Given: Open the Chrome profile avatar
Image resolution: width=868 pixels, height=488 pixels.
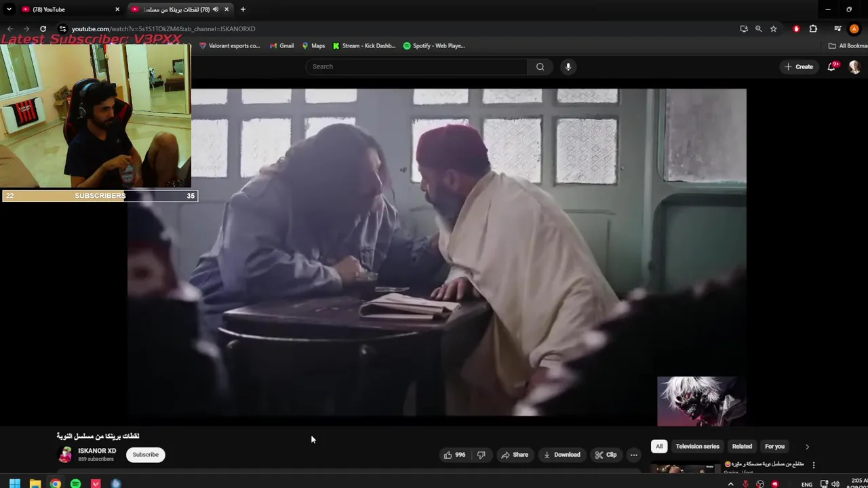Looking at the screenshot, I should (x=854, y=28).
